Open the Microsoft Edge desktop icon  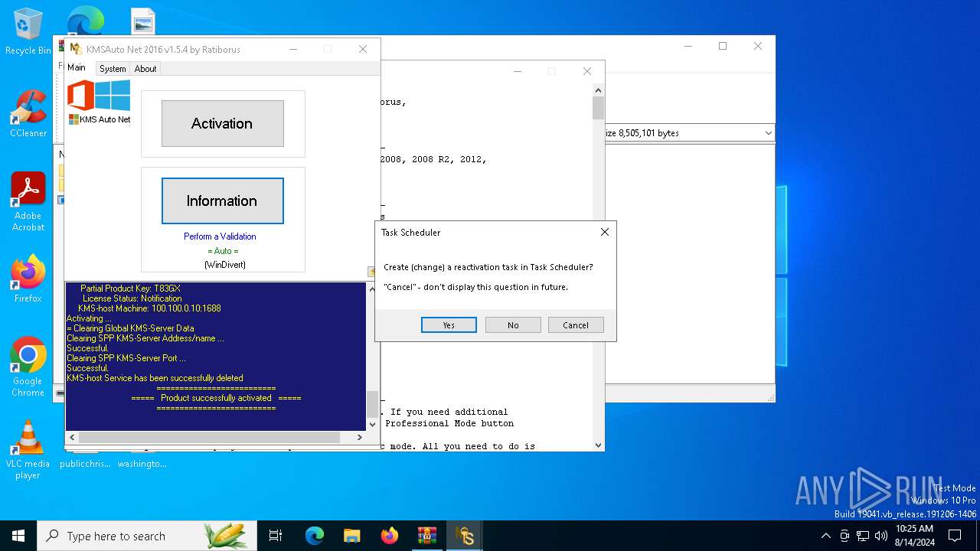[x=86, y=21]
